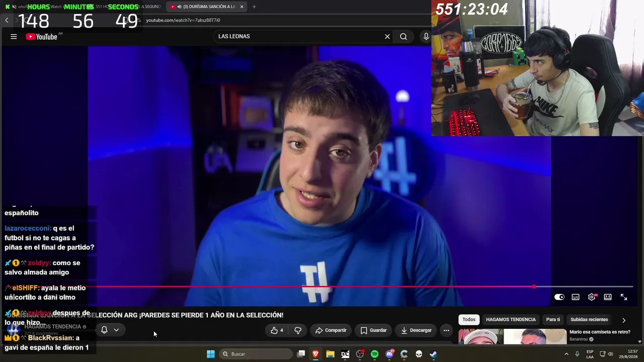644x362 pixels.
Task: Start voice search with the microphone
Action: [x=426, y=36]
